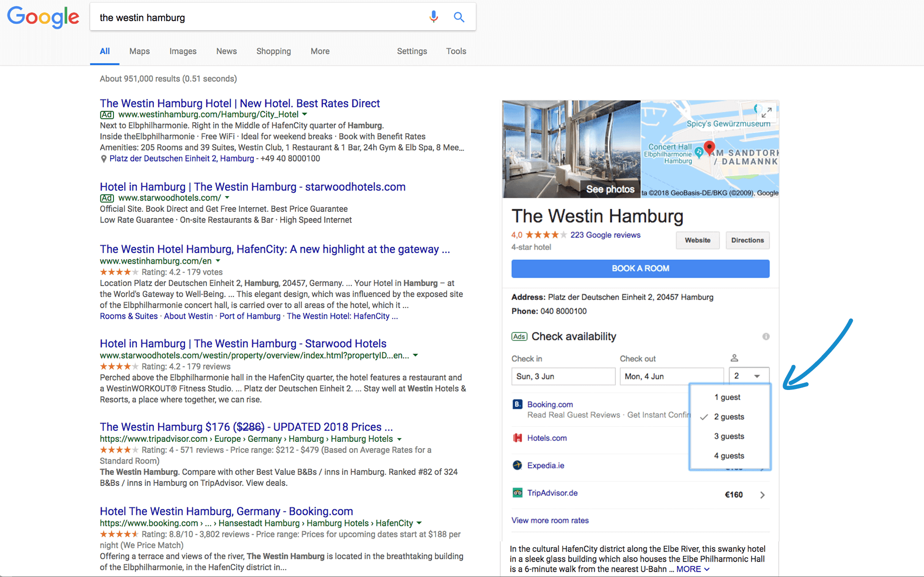Click the info icon beside Check availability
The image size is (924, 577).
(x=766, y=337)
